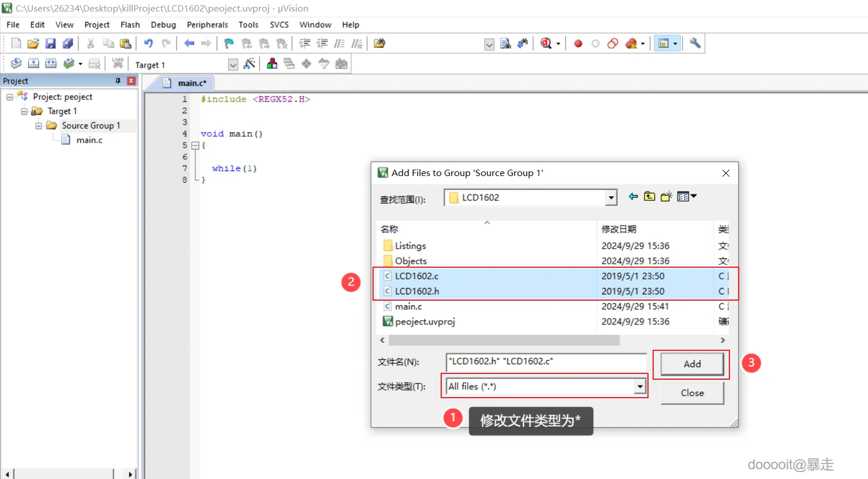
Task: Click the Navigate Forwards arrow icon
Action: coord(206,43)
